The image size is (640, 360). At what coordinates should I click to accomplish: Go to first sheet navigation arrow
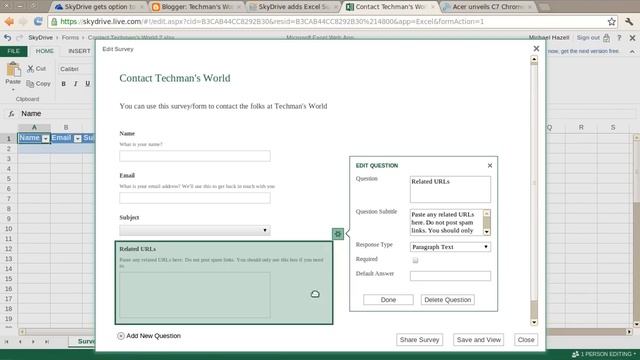point(7,342)
